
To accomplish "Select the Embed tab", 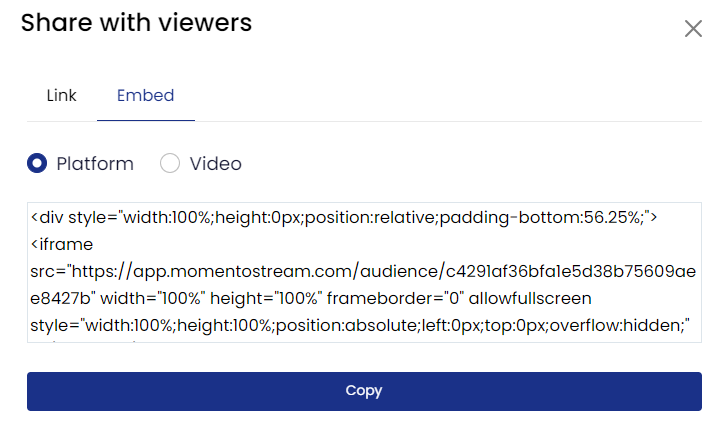I will coord(145,96).
